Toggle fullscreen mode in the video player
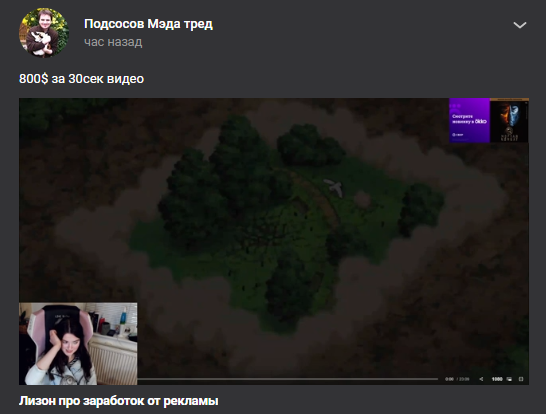The height and width of the screenshot is (414, 546). (x=521, y=379)
